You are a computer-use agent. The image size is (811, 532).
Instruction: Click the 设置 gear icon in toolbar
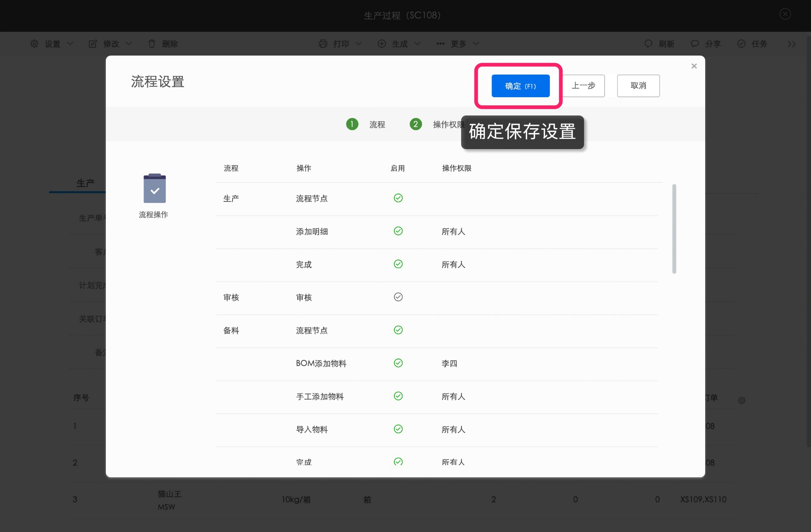34,44
